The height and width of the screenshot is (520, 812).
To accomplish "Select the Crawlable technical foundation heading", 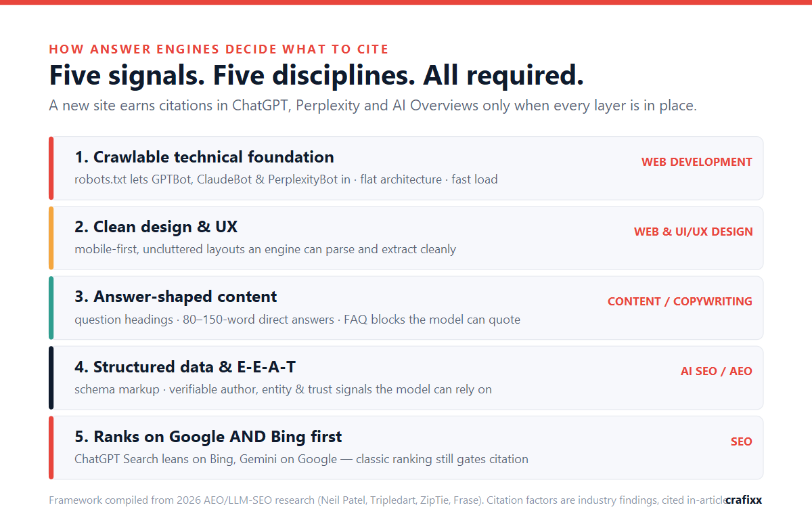I will [204, 157].
